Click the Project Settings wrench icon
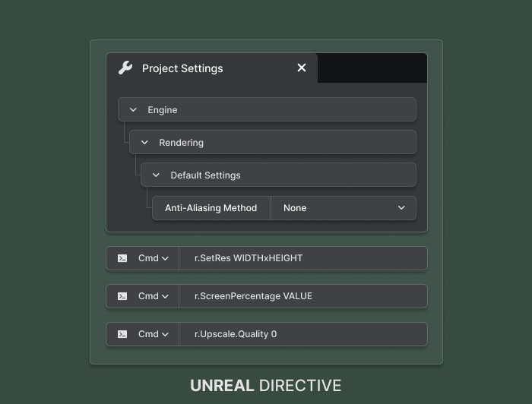532x404 pixels. click(125, 68)
